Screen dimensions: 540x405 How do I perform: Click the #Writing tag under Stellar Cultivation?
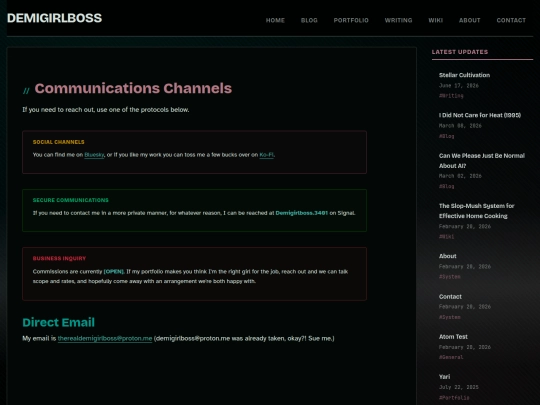[451, 96]
